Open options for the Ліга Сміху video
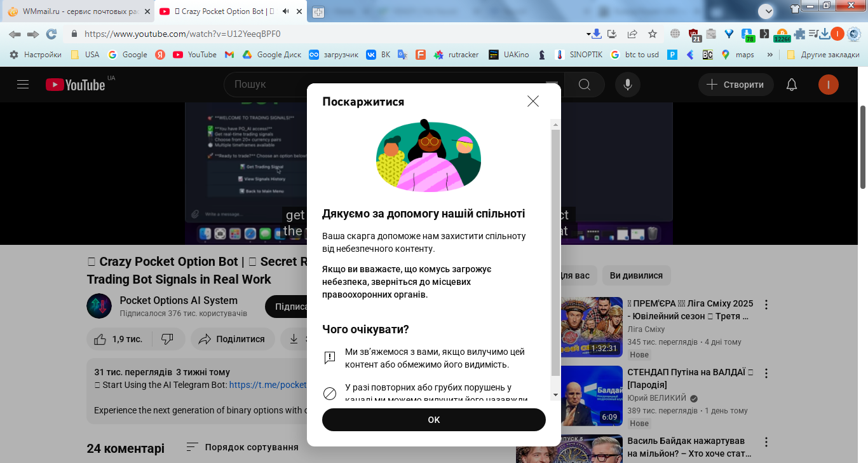868x463 pixels. pyautogui.click(x=766, y=304)
